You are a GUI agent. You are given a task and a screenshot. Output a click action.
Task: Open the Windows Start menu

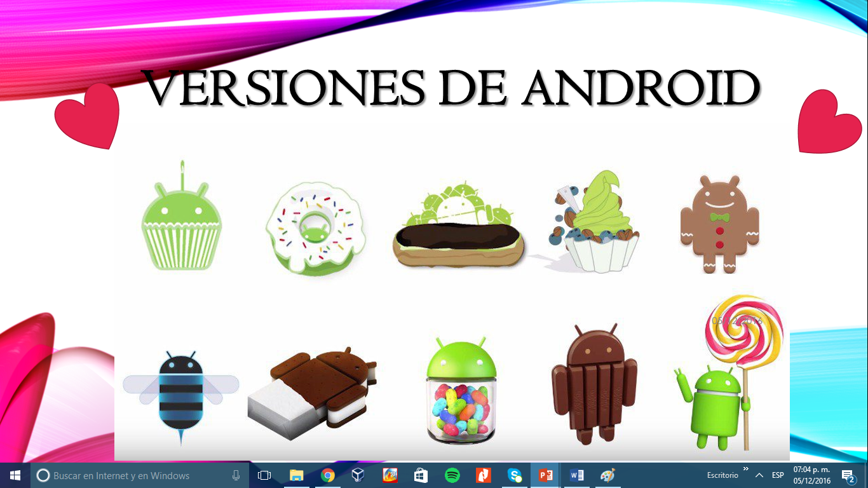pos(15,475)
